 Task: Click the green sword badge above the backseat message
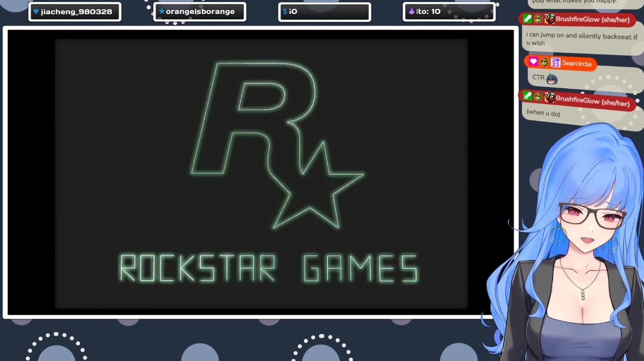coord(528,19)
